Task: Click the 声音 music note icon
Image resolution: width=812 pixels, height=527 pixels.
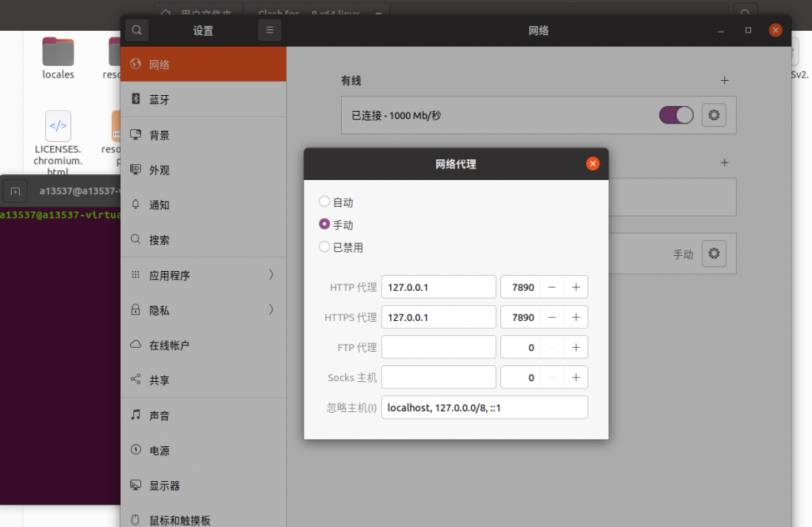Action: point(136,414)
